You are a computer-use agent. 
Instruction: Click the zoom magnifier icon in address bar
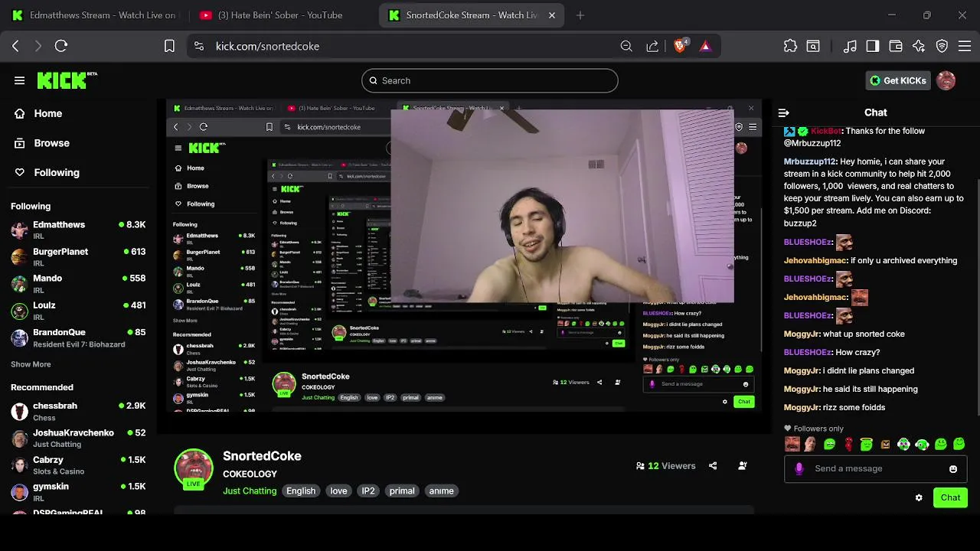[x=626, y=46]
